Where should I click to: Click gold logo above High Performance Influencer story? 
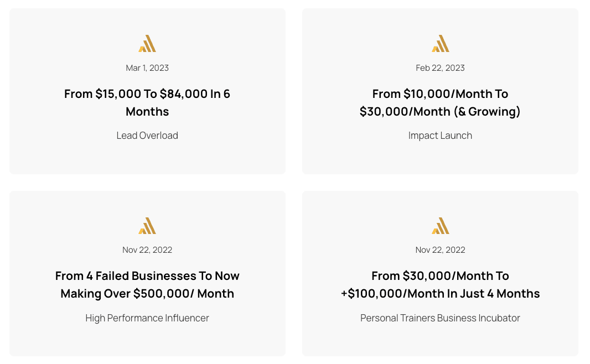pyautogui.click(x=147, y=226)
